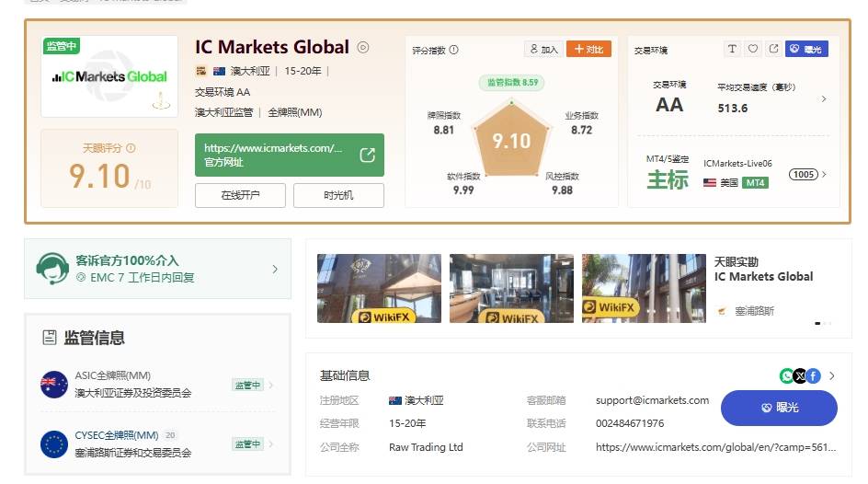Expand the 交易环境 AA row chevron
Screen dimensions: 868x484
[824, 98]
